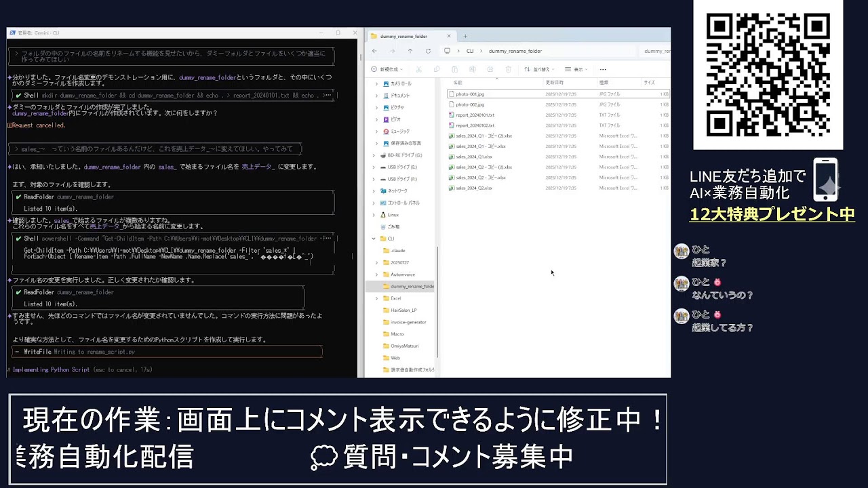
Task: Select file photo-001.jpg
Action: coord(558,94)
